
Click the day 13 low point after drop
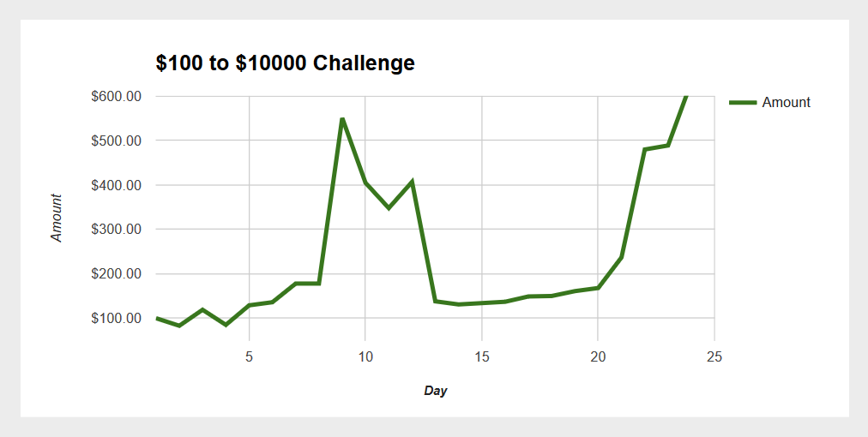[435, 301]
